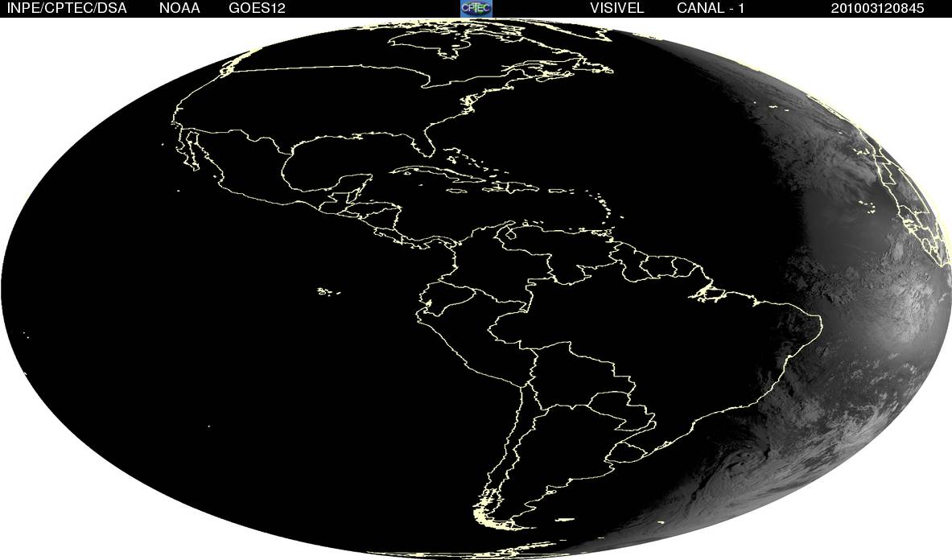Click the 201003120845 timestamp
Screen dimensions: 952x560
(x=878, y=9)
